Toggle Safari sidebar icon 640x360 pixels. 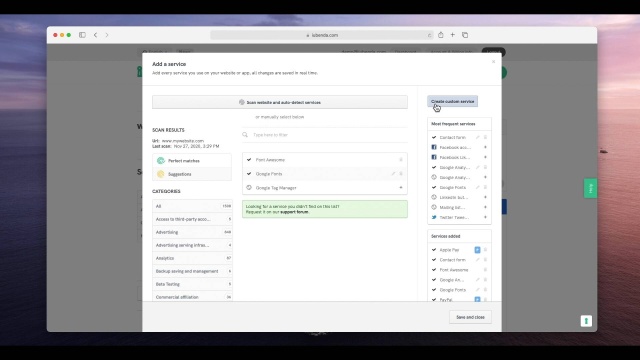(x=82, y=35)
